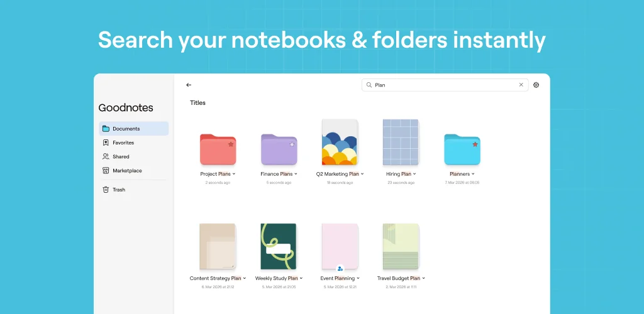Screen dimensions: 644x314
Task: Click the shared badge on Event Planning
Action: 340,269
